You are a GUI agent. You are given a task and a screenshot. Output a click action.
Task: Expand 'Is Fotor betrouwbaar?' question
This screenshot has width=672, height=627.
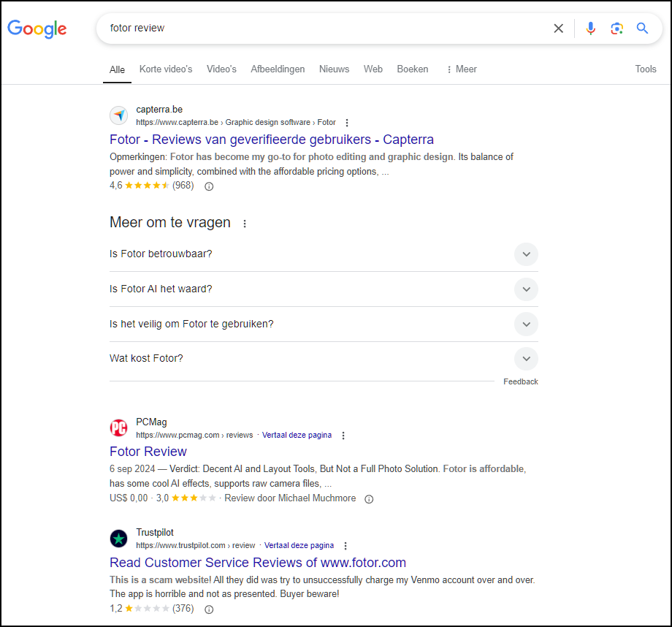click(x=526, y=254)
